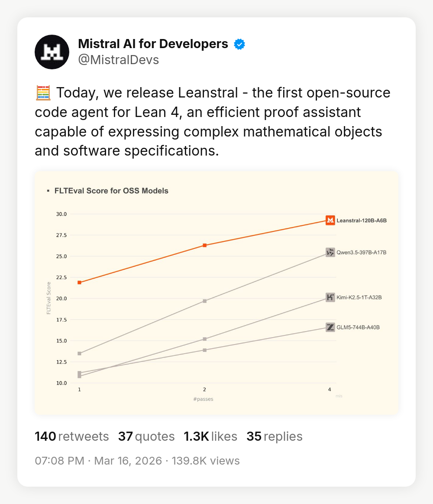Open the Mistral AI for Developers profile name
The height and width of the screenshot is (504, 433).
click(153, 44)
